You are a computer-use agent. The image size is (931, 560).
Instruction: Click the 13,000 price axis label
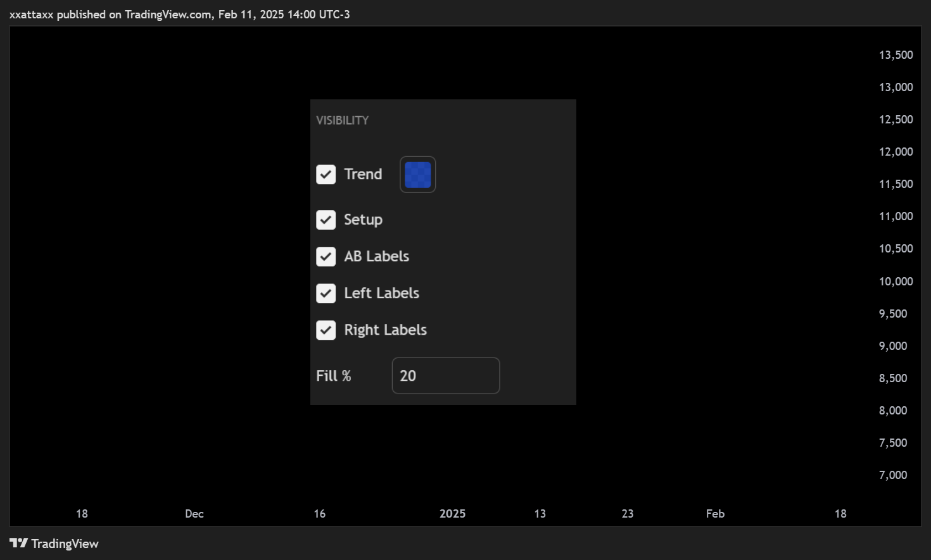[x=896, y=87]
